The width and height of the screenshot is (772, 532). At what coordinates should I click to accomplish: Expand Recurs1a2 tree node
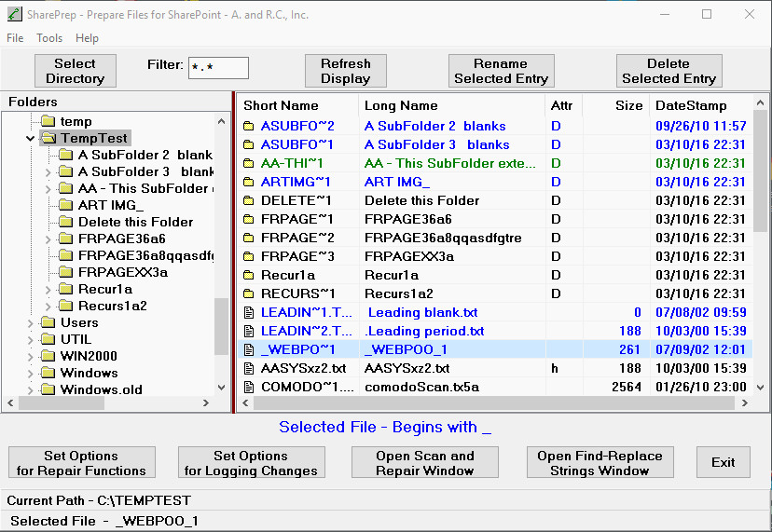(48, 307)
